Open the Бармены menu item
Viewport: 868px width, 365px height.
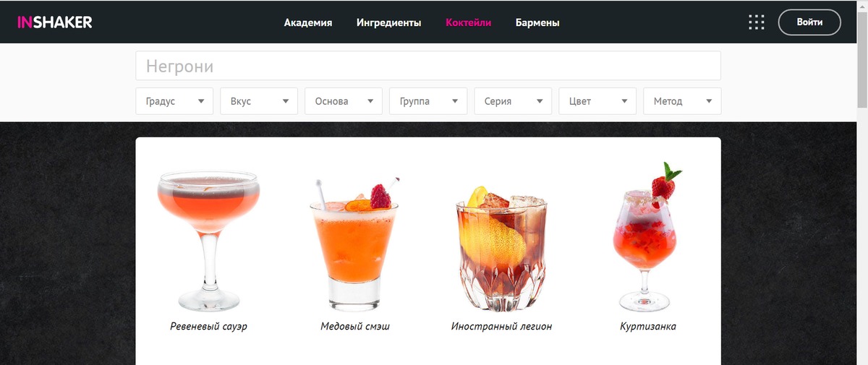pos(537,22)
